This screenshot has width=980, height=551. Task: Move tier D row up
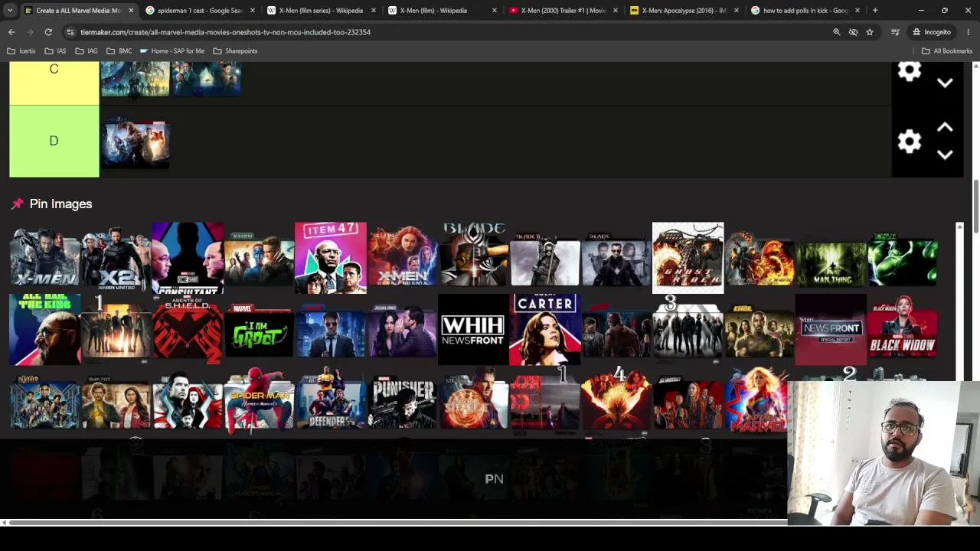coord(945,127)
